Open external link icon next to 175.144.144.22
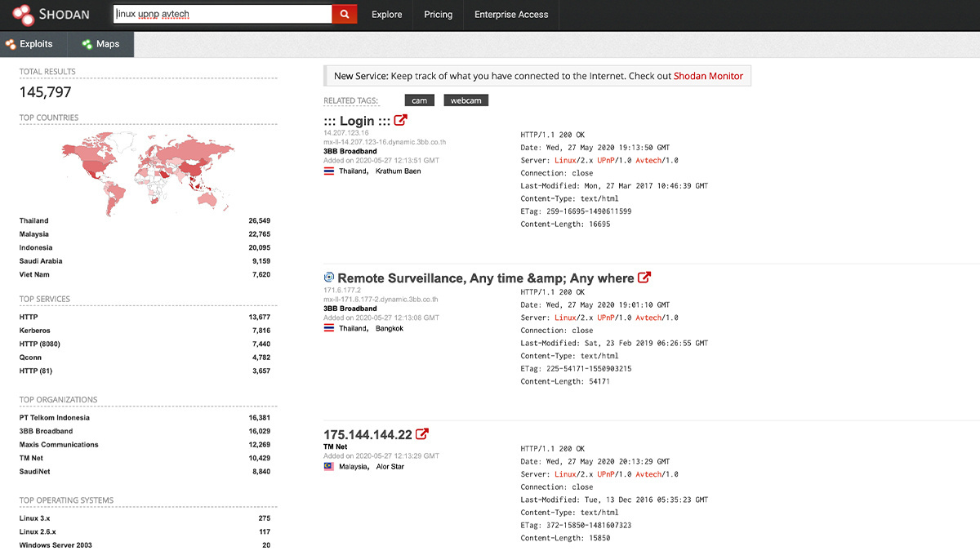Image resolution: width=980 pixels, height=551 pixels. click(422, 434)
